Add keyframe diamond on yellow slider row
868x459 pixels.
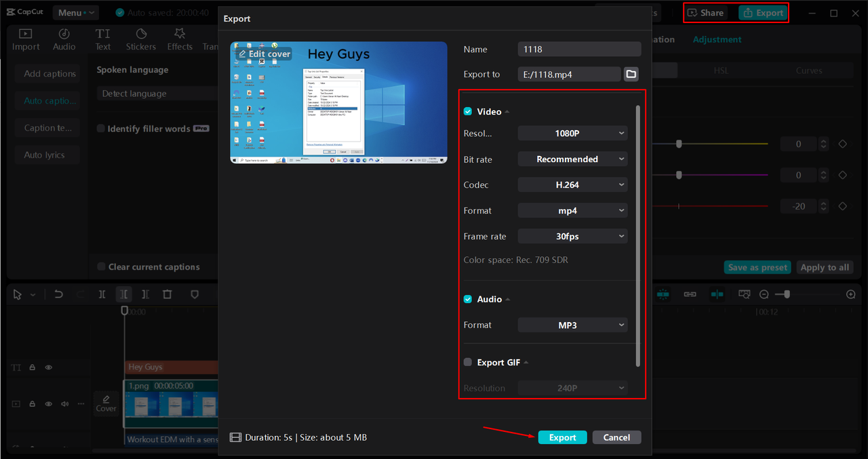tap(843, 144)
